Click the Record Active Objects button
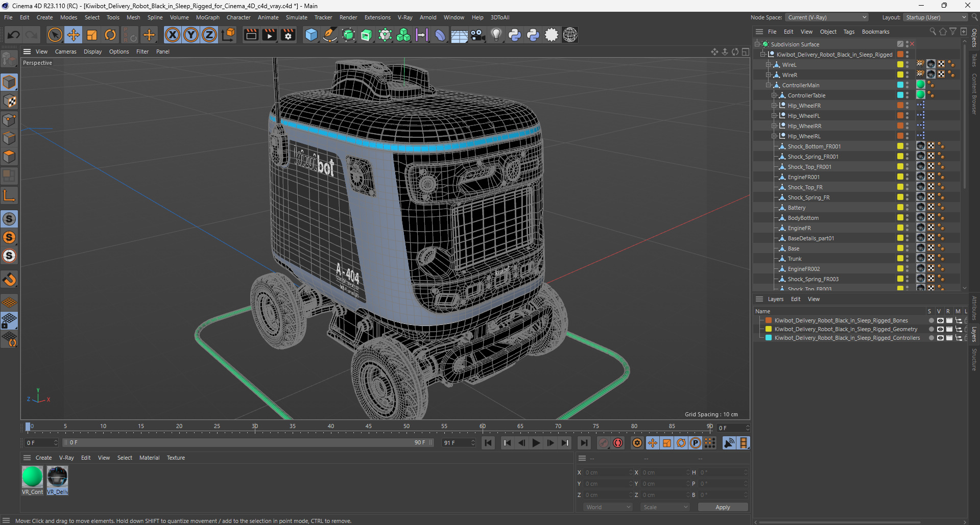980x525 pixels. pyautogui.click(x=603, y=443)
